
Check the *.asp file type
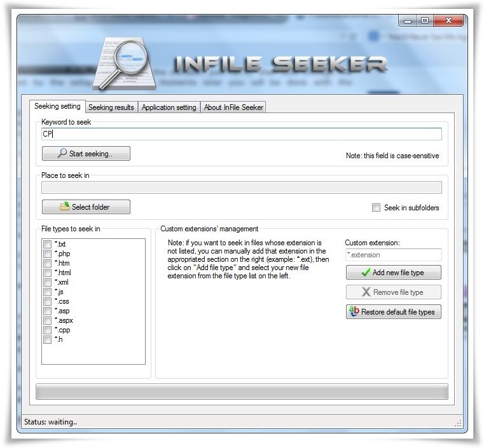tap(47, 311)
